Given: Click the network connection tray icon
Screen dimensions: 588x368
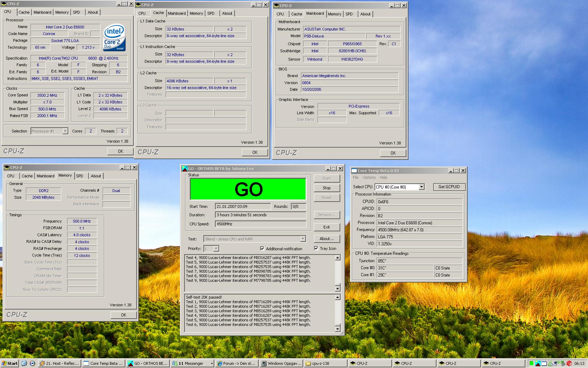Looking at the screenshot, I should pyautogui.click(x=556, y=363).
